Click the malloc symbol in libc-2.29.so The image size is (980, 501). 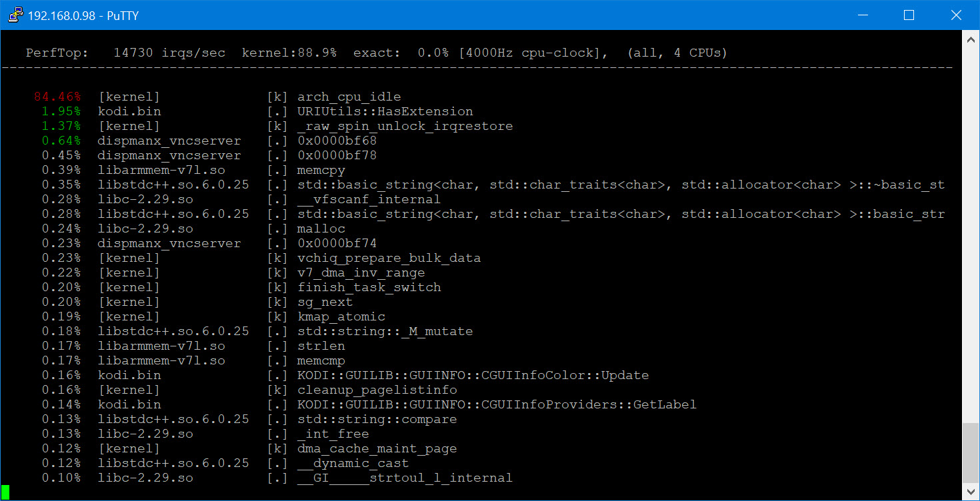[321, 229]
